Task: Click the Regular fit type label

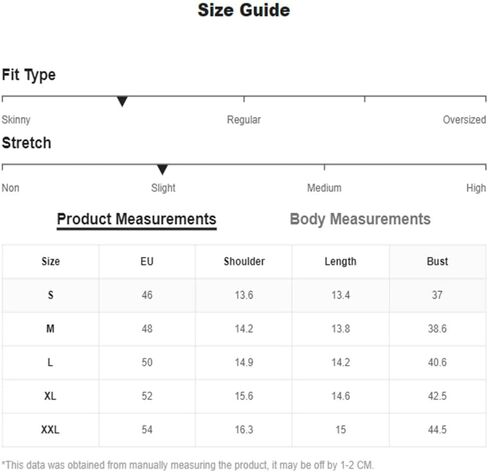Action: (x=244, y=120)
